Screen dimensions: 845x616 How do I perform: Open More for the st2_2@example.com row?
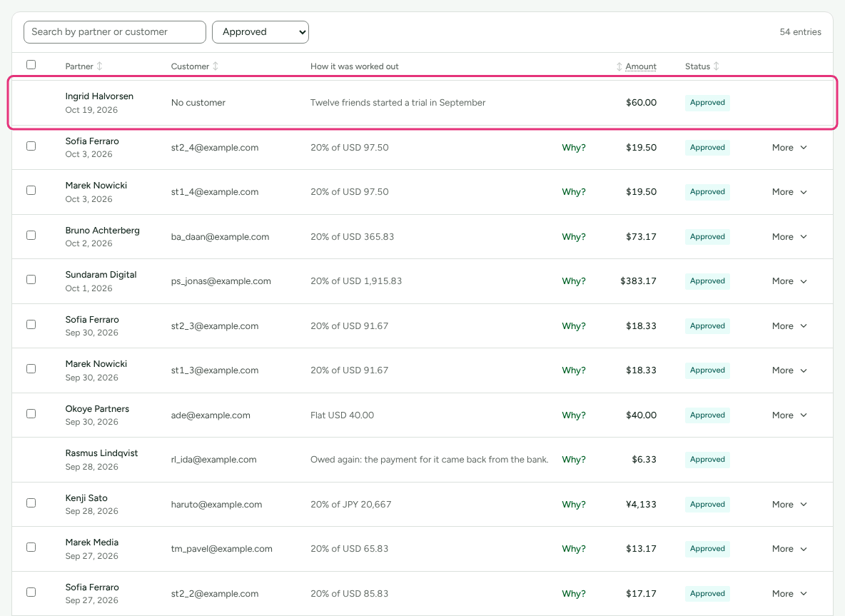pyautogui.click(x=789, y=593)
